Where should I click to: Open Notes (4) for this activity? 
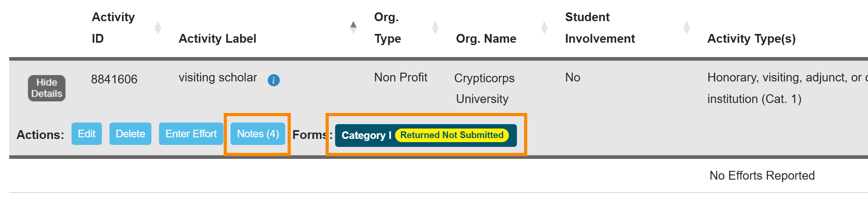pyautogui.click(x=258, y=134)
